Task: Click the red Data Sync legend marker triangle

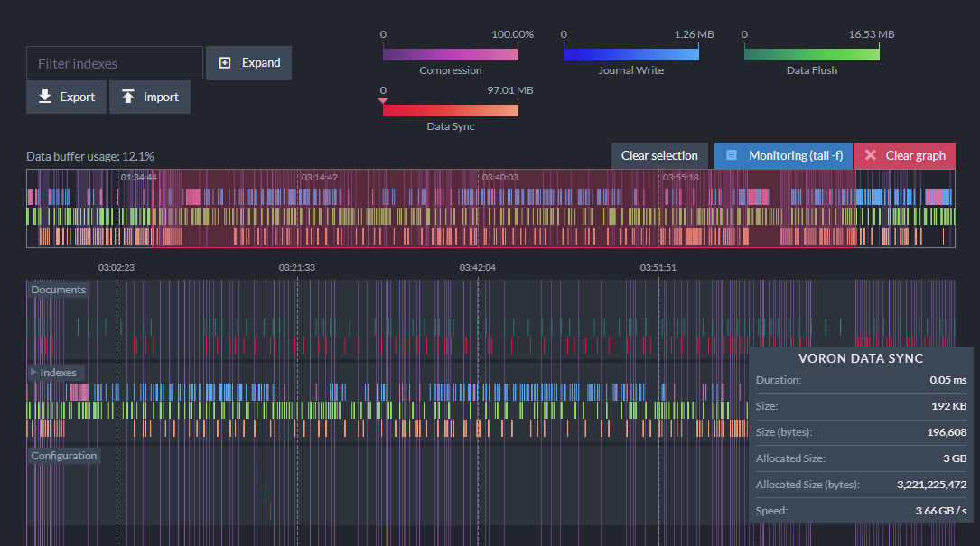Action: pyautogui.click(x=383, y=101)
